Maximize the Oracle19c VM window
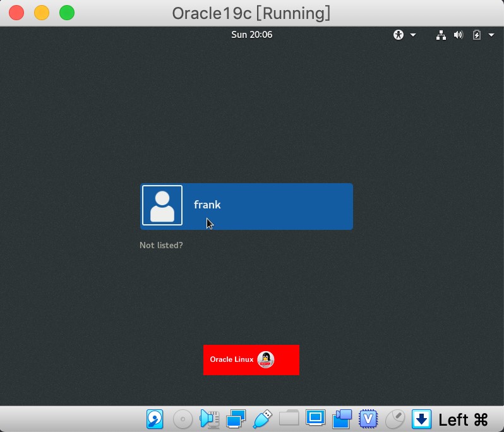This screenshot has width=504, height=432. pos(67,13)
